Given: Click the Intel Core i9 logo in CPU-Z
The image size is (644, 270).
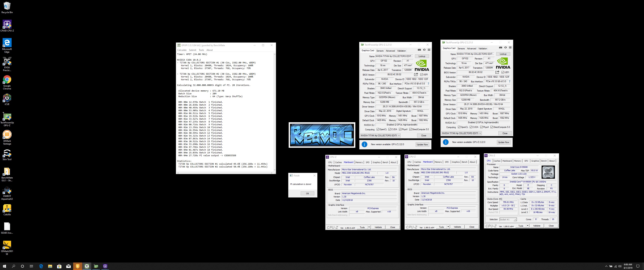Looking at the screenshot, I should [548, 172].
